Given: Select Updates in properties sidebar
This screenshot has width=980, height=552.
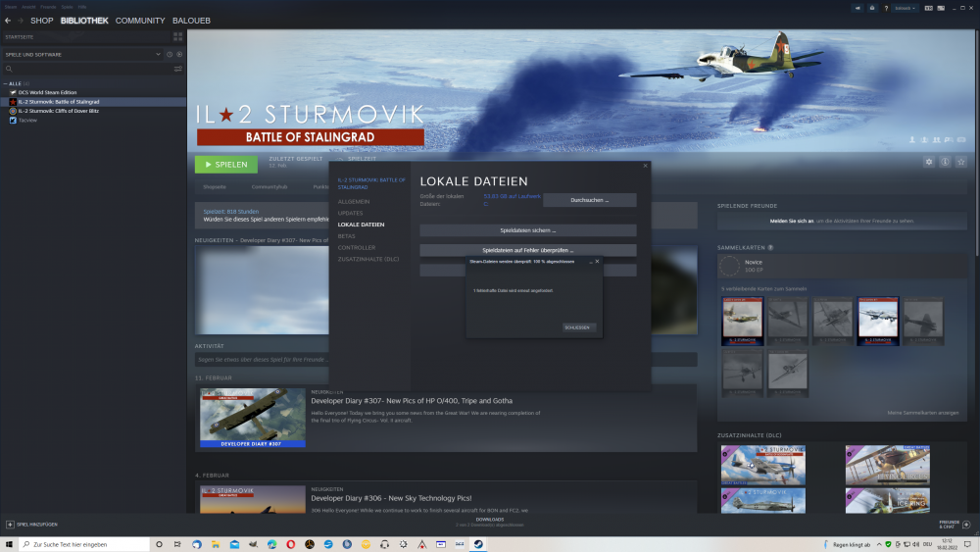Looking at the screenshot, I should (x=350, y=213).
